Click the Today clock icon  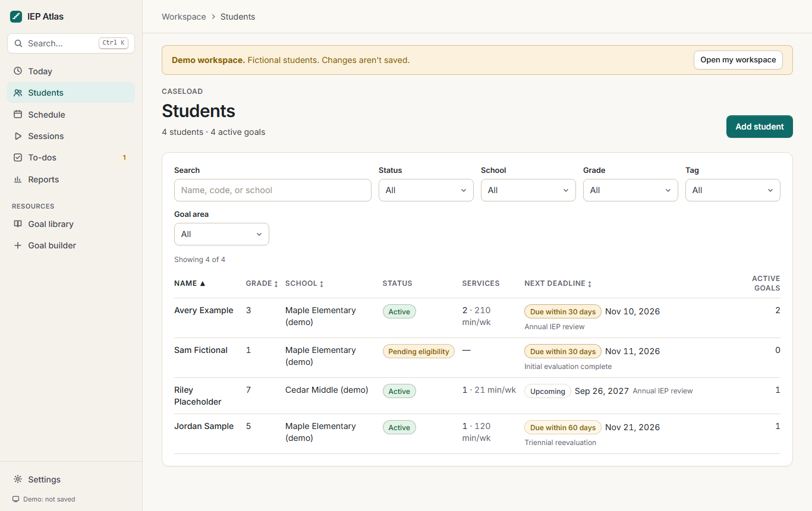point(18,71)
